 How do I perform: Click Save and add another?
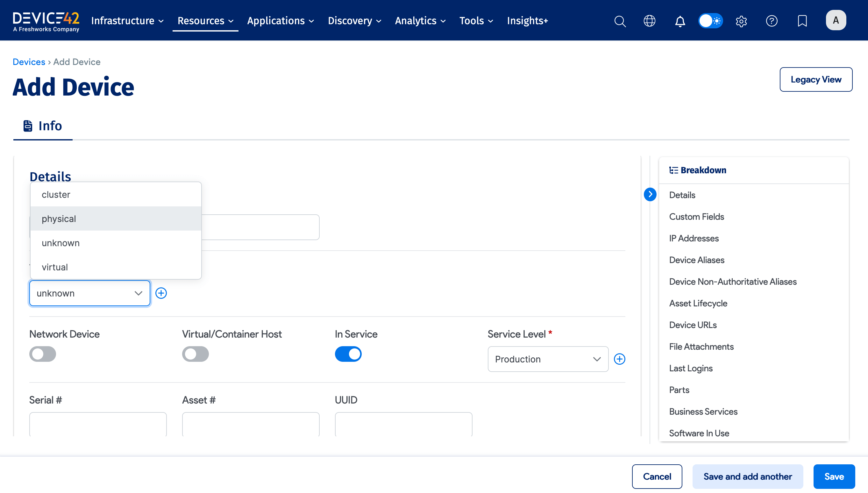click(x=748, y=476)
